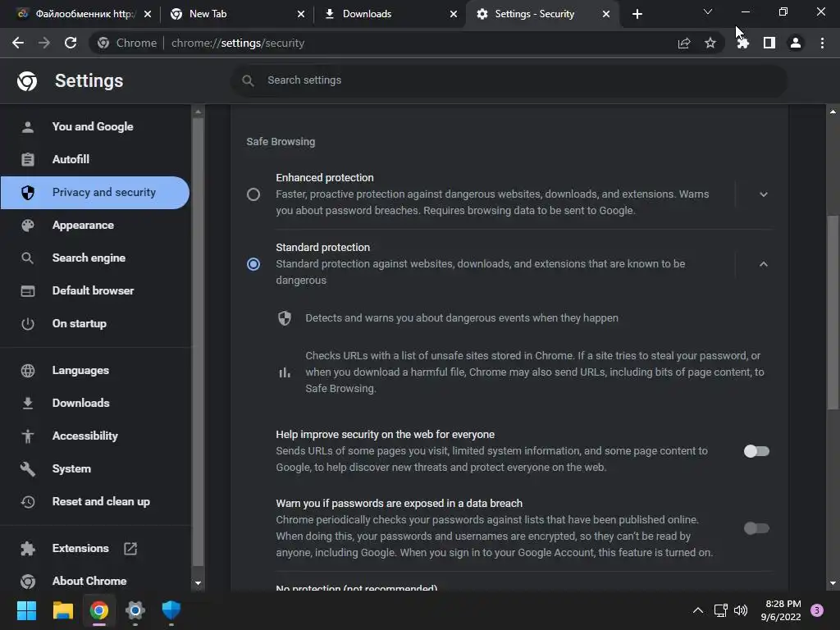Image resolution: width=840 pixels, height=630 pixels.
Task: Open the notification badge showing 3
Action: [x=816, y=610]
